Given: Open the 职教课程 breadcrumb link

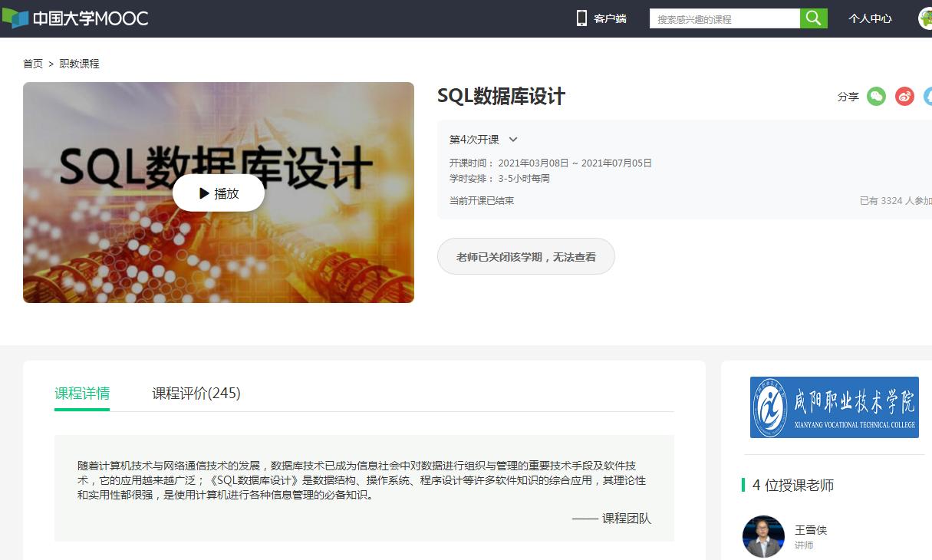Looking at the screenshot, I should click(x=80, y=64).
